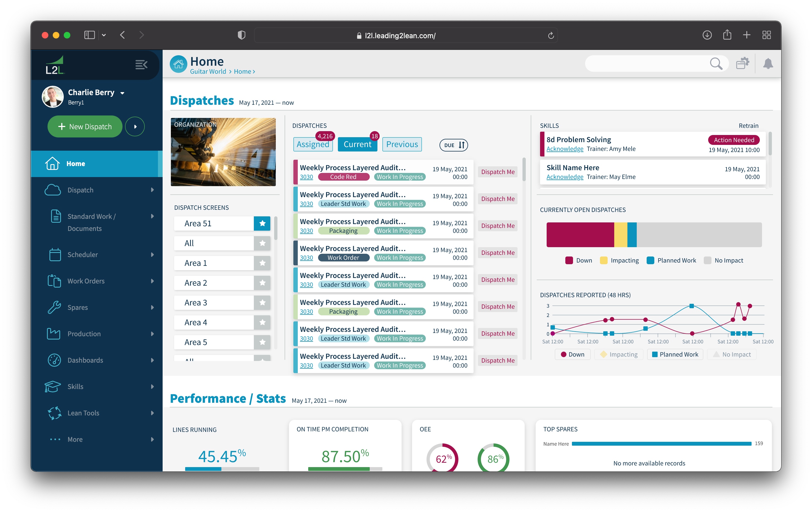Image resolution: width=812 pixels, height=513 pixels.
Task: Unfavorite Area 51 dispatch screen star
Action: point(262,224)
